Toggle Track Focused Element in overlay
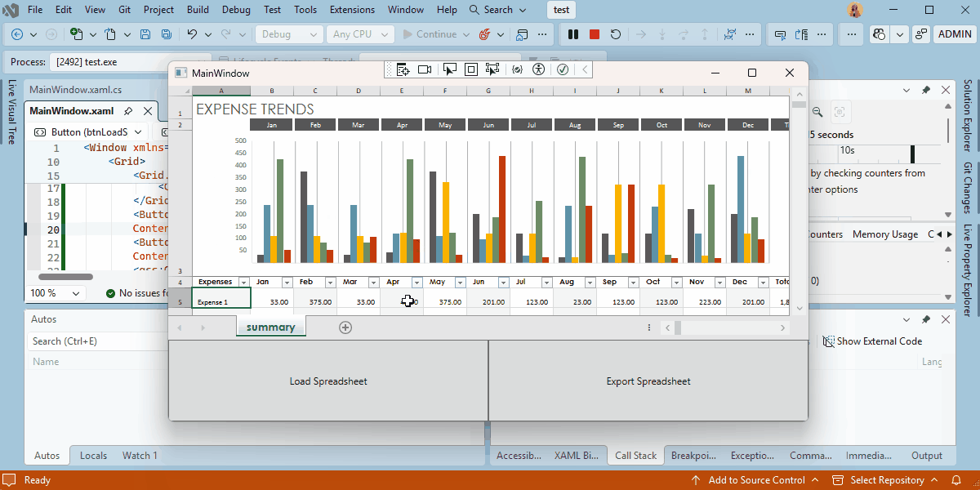Image resolution: width=980 pixels, height=490 pixels. tap(492, 69)
